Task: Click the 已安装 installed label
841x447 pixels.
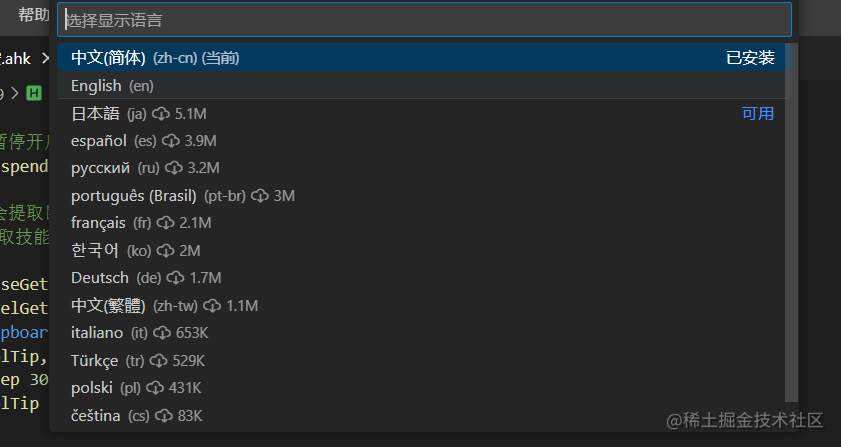Action: coord(750,58)
